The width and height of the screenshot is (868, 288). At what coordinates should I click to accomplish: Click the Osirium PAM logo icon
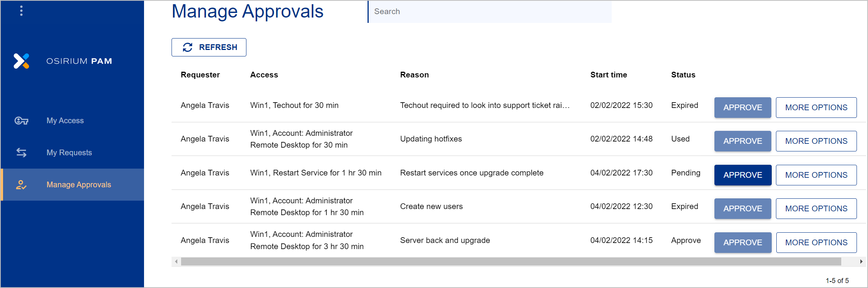click(21, 61)
